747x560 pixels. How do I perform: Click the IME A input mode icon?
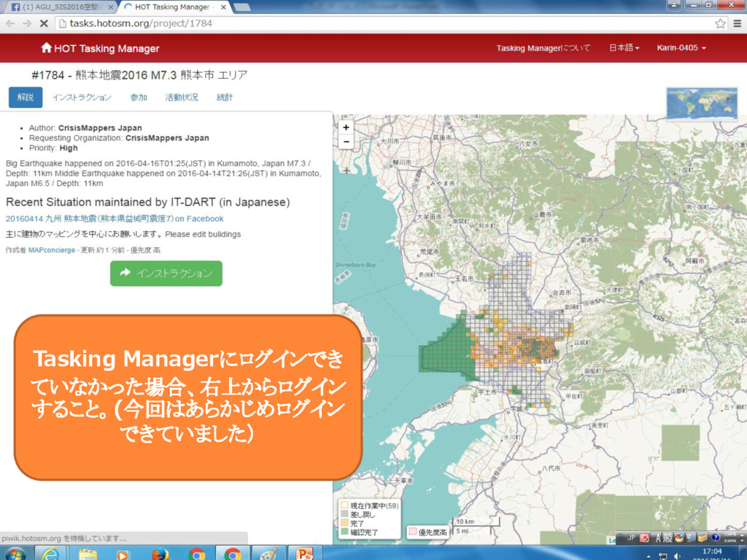(659, 537)
